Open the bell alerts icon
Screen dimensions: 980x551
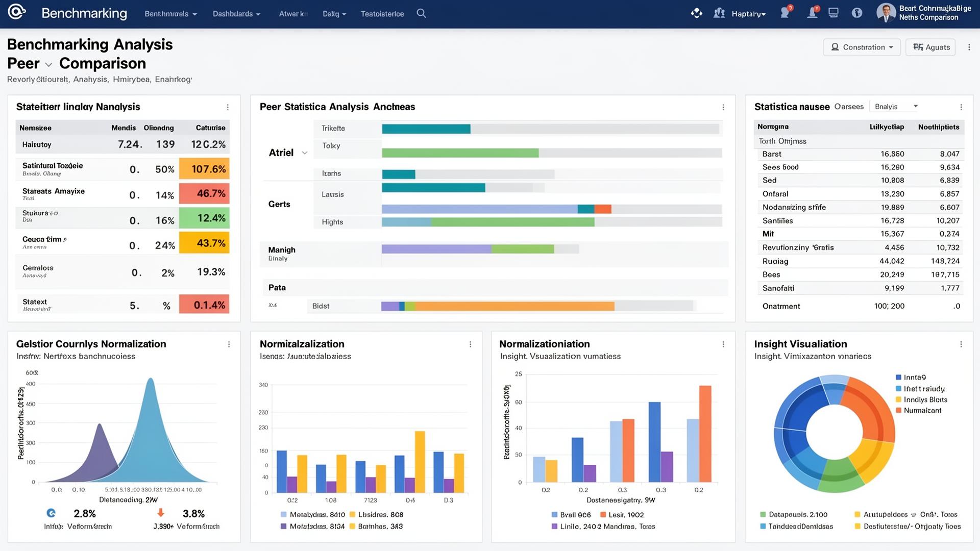coord(812,13)
